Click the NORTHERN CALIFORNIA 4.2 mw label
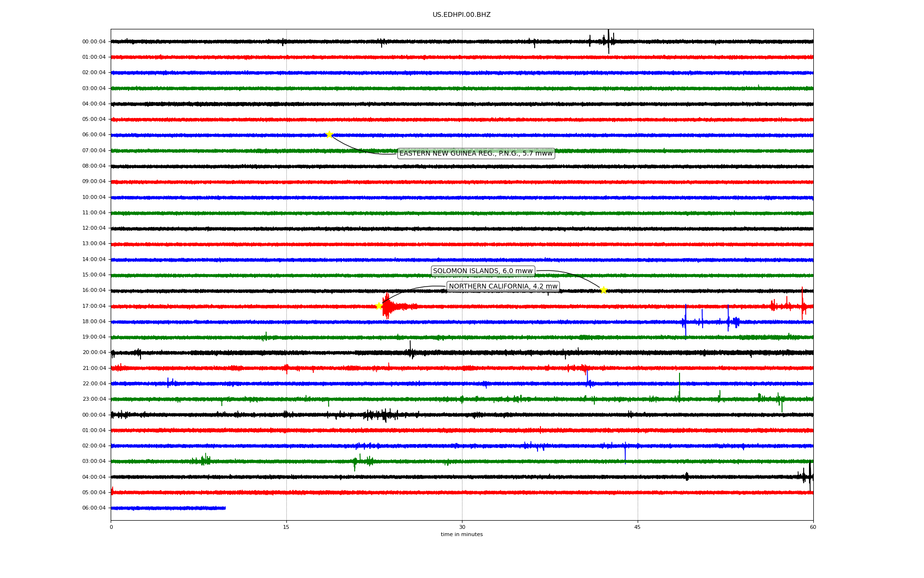 point(503,287)
